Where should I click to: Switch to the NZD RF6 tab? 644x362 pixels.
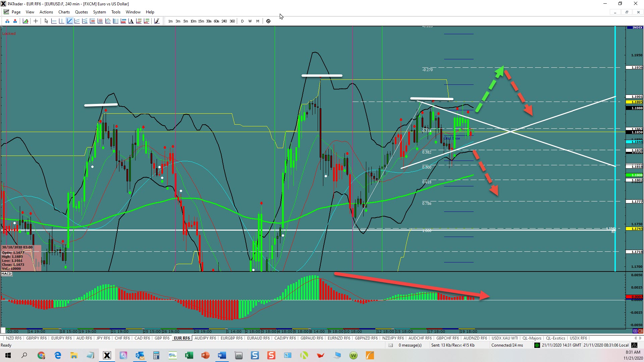[x=13, y=338]
